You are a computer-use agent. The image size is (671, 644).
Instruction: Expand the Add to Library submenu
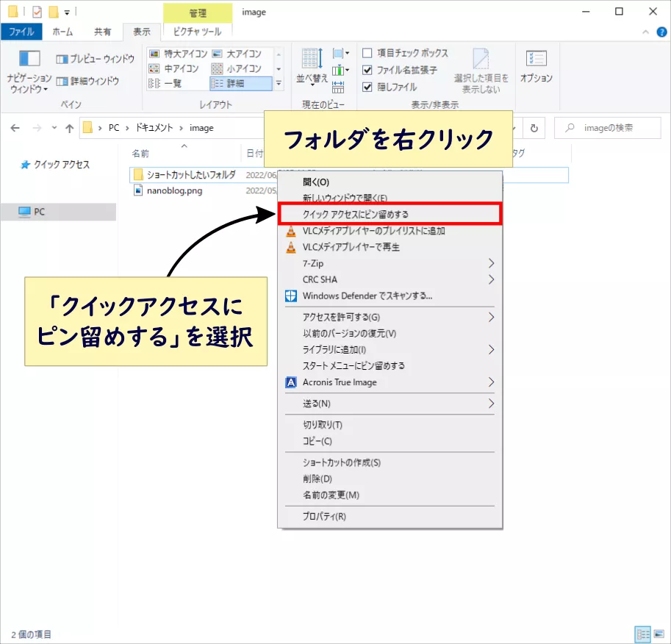click(491, 350)
